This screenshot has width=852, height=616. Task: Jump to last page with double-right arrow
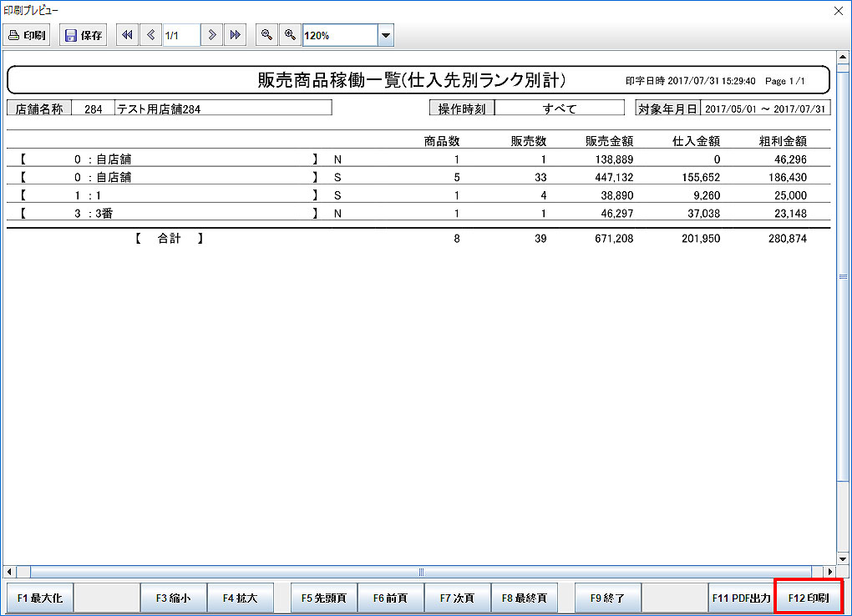pos(235,35)
